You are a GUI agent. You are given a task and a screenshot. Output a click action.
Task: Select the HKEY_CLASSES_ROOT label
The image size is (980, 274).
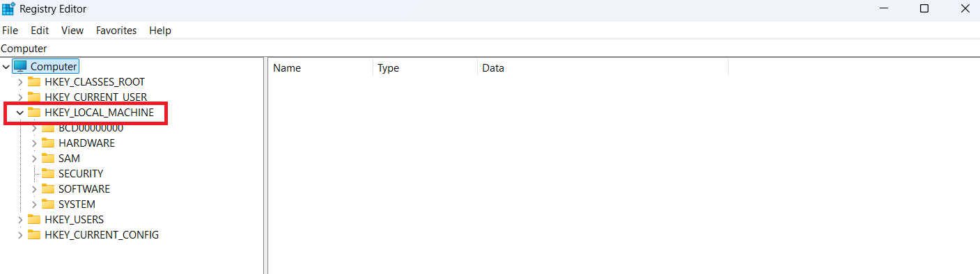point(95,81)
